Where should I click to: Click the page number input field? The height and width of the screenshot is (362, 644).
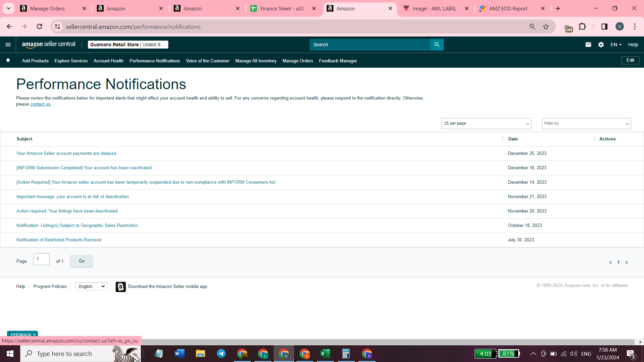[42, 259]
